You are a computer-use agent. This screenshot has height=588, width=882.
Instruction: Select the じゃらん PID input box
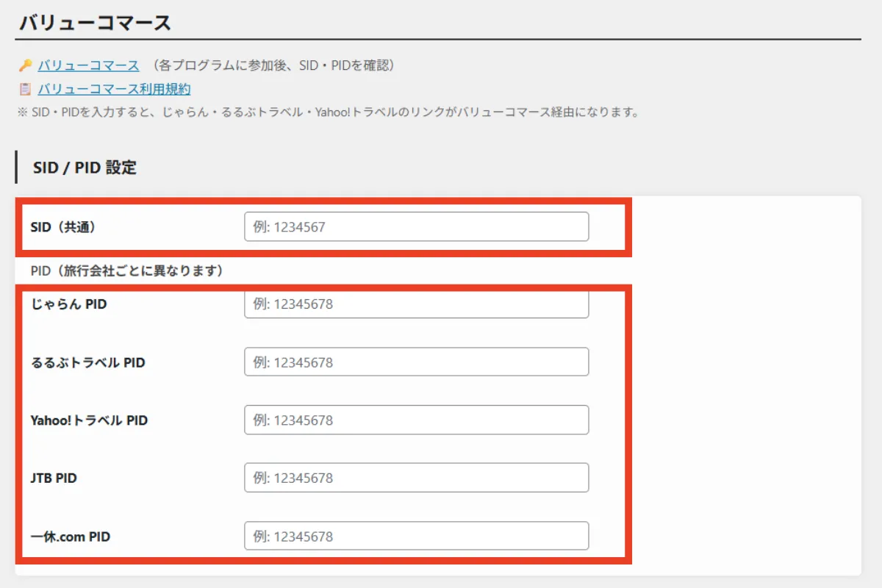pos(416,304)
